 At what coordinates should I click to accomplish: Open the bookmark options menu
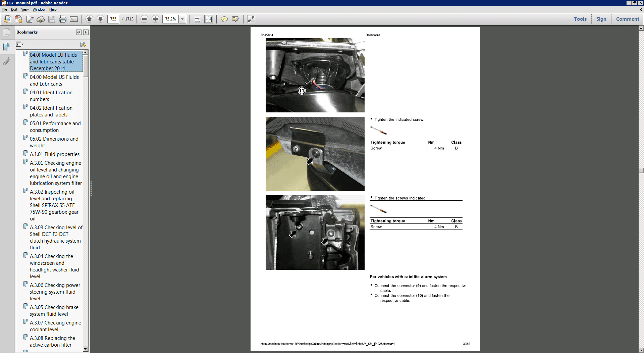(x=20, y=44)
